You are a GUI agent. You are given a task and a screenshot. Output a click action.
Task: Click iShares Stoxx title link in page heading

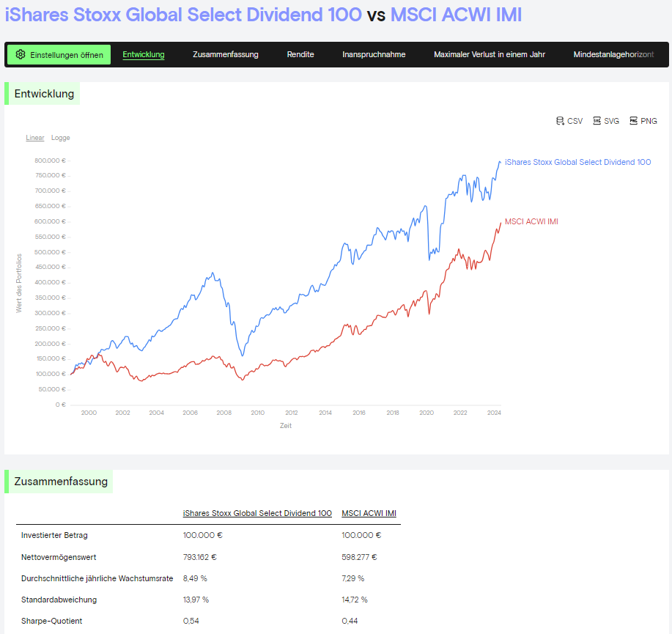click(183, 15)
